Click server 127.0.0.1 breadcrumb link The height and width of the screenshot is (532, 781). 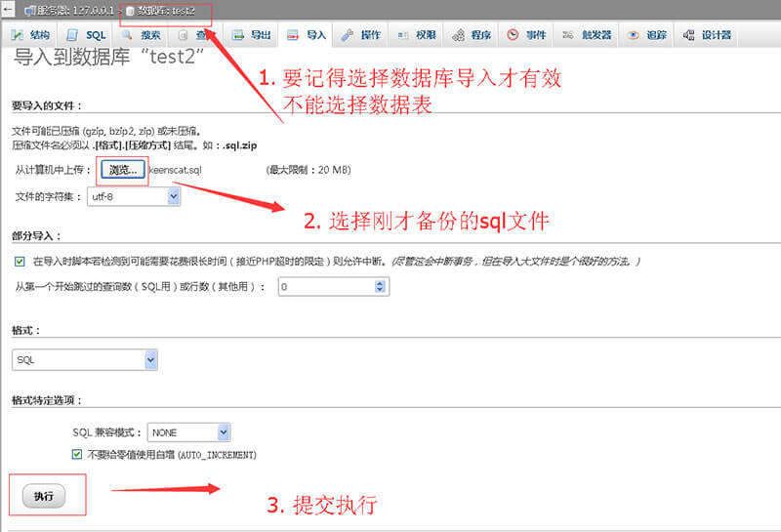click(75, 11)
